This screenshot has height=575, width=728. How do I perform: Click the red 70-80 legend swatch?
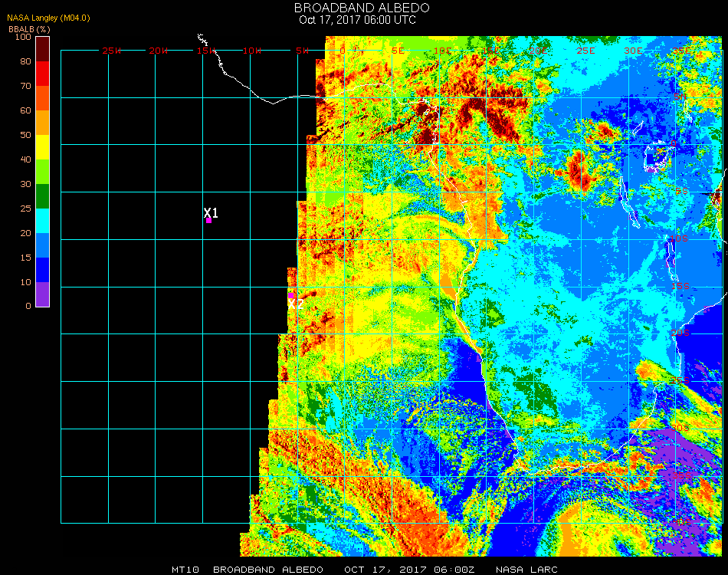click(x=43, y=73)
